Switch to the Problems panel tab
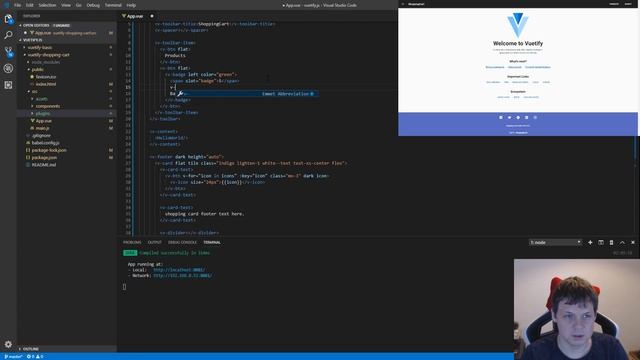Image resolution: width=640 pixels, height=360 pixels. (x=132, y=242)
